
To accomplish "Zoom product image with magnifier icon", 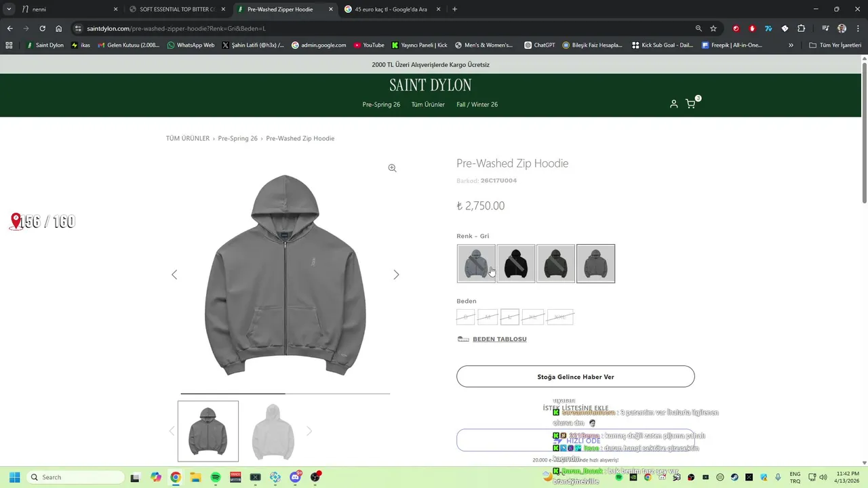I will pos(392,168).
